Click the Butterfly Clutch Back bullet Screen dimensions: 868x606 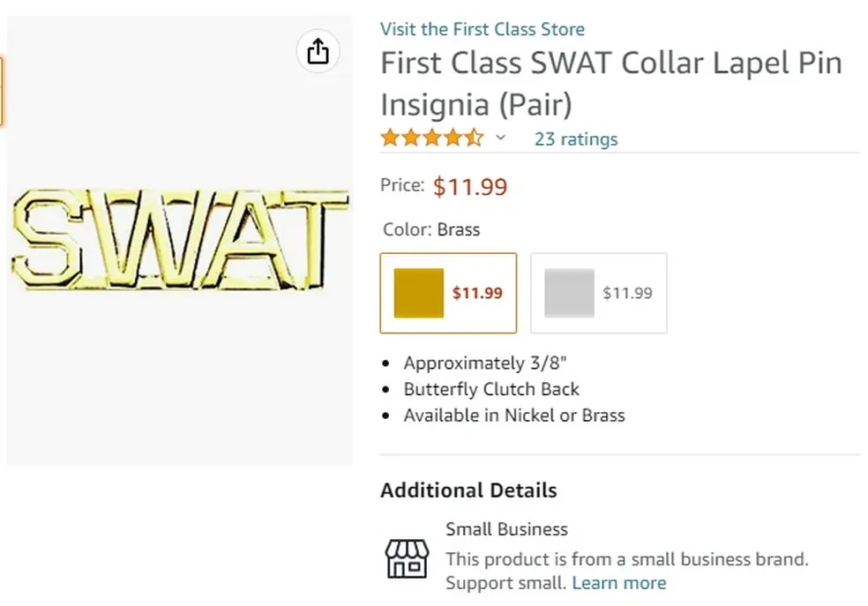coord(491,389)
